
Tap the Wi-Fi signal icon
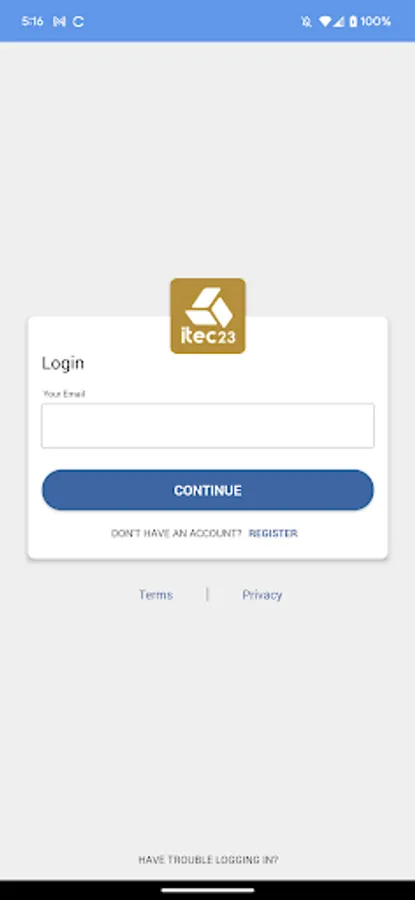(325, 22)
